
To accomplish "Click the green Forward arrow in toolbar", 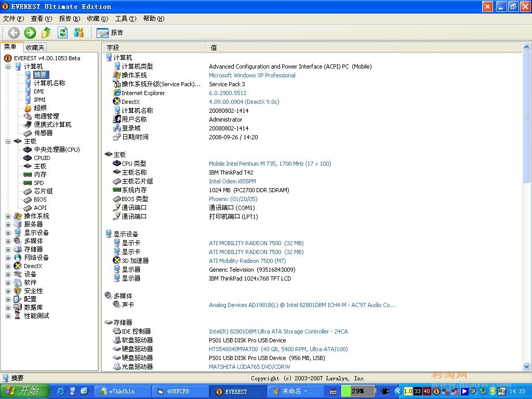I will tap(30, 33).
